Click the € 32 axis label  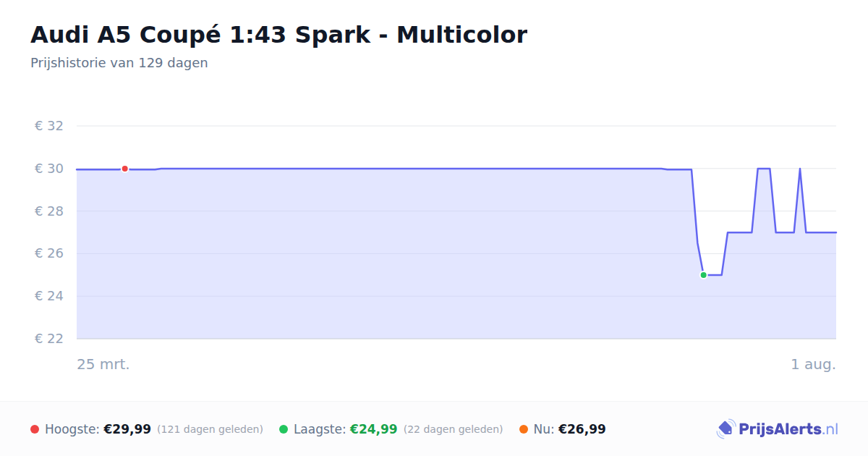[49, 126]
